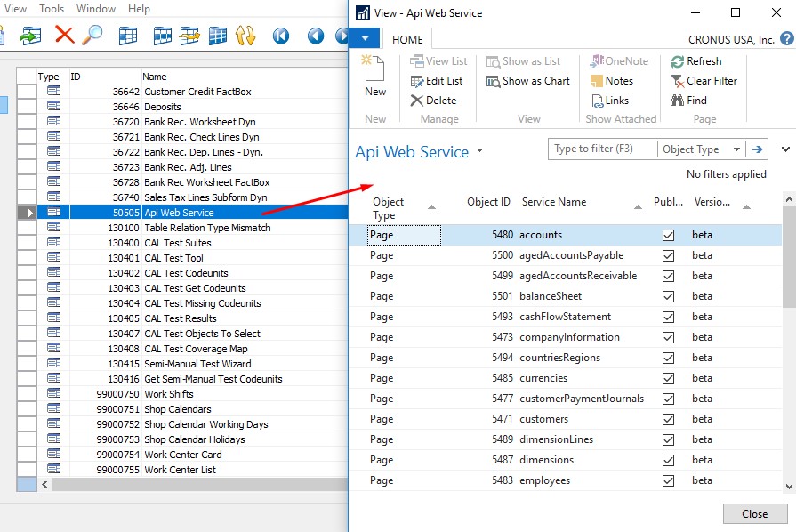Click the Find binoculars icon in ribbon
Viewport: 796px width, 532px height.
coord(677,101)
